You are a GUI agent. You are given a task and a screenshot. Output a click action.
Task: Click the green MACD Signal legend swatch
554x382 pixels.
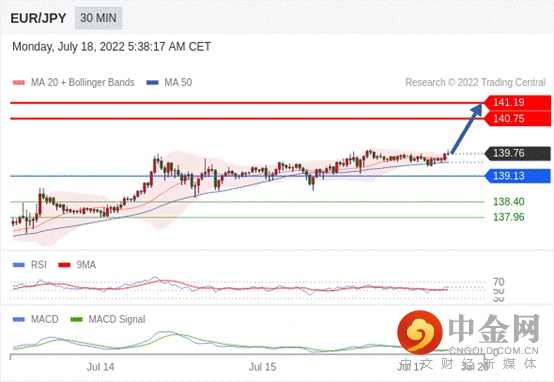pyautogui.click(x=76, y=319)
